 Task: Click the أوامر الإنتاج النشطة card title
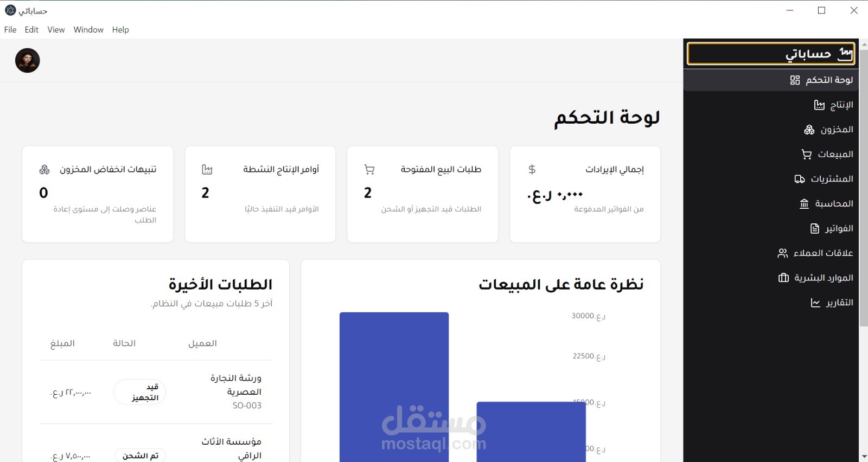click(x=281, y=170)
